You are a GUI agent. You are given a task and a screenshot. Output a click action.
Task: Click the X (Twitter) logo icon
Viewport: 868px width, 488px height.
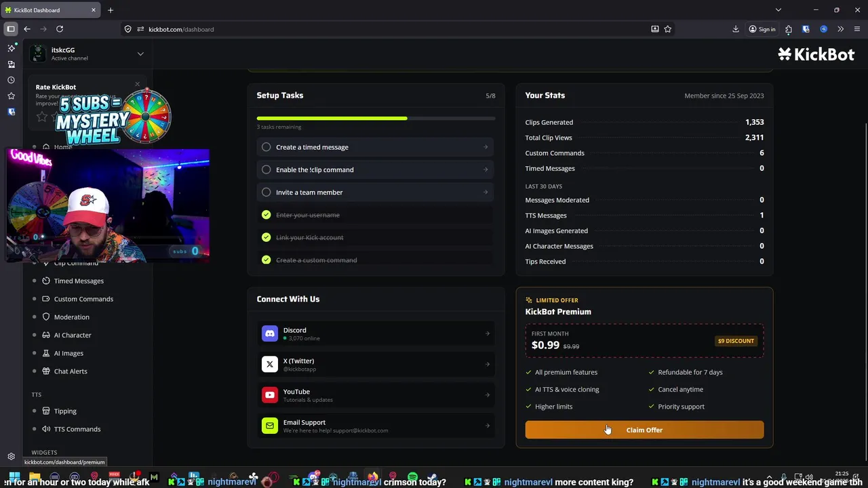pos(270,364)
